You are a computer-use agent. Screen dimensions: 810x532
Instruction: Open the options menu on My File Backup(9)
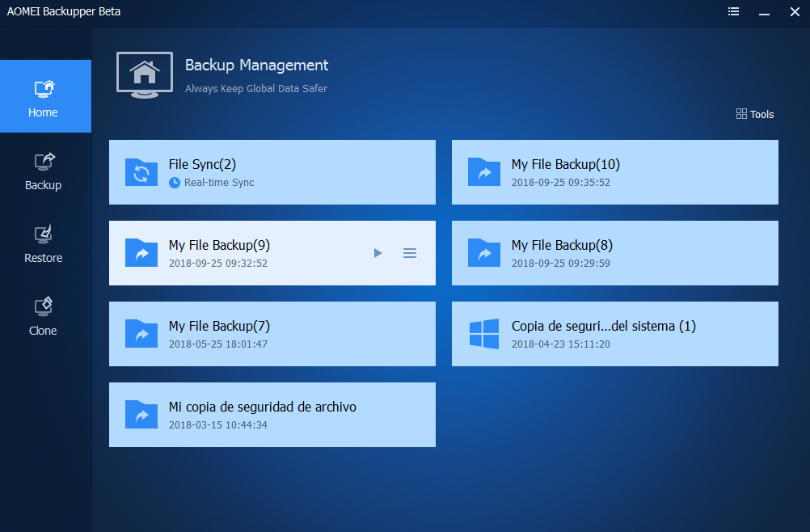410,252
